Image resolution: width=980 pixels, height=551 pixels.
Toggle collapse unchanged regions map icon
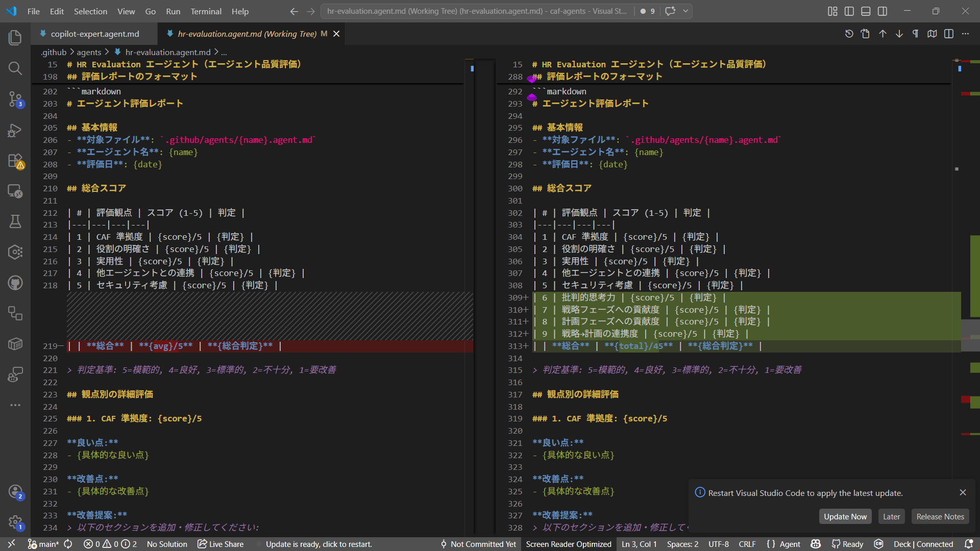[x=932, y=34]
